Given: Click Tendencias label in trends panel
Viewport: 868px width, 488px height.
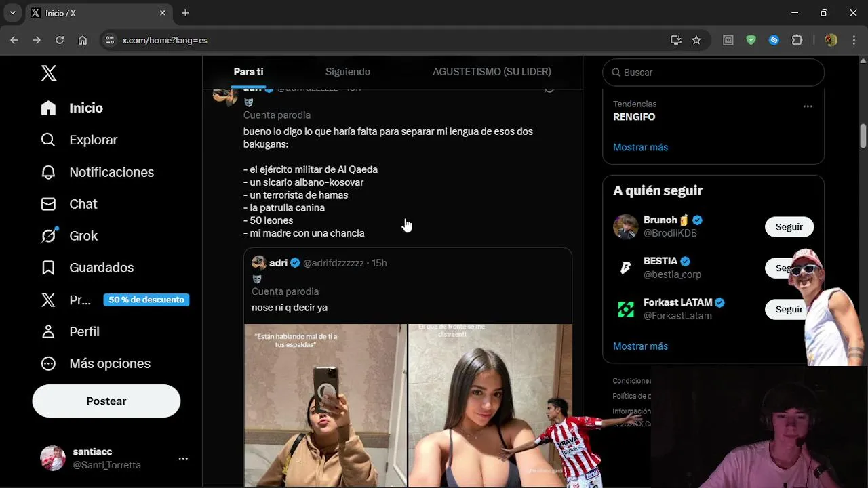Looking at the screenshot, I should [635, 104].
